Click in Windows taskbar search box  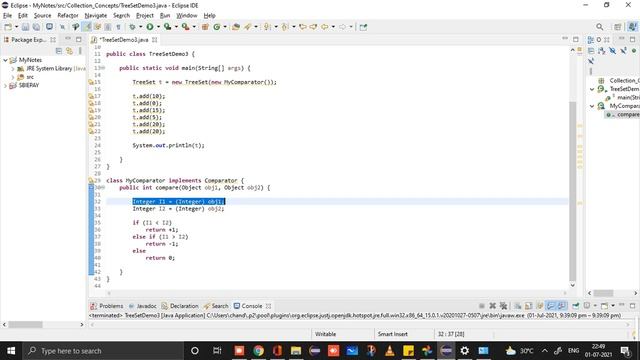coord(102,351)
